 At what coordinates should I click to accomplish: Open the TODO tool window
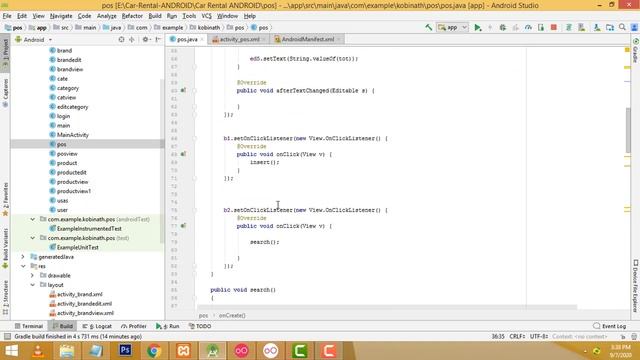(x=200, y=326)
